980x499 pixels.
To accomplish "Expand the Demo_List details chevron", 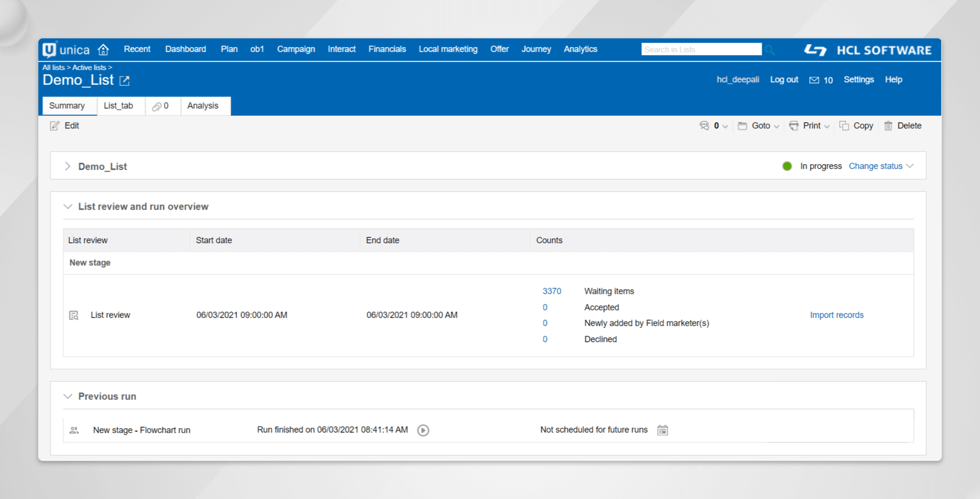I will pyautogui.click(x=68, y=166).
